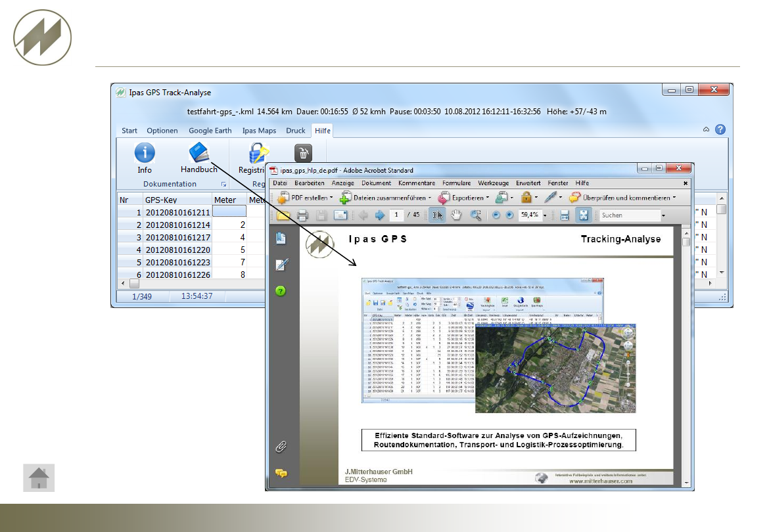769x532 pixels.
Task: Click the zoom out minus button
Action: pyautogui.click(x=496, y=215)
